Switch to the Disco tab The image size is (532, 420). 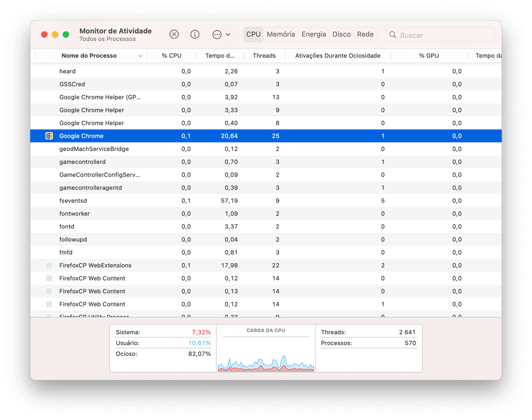pyautogui.click(x=342, y=35)
